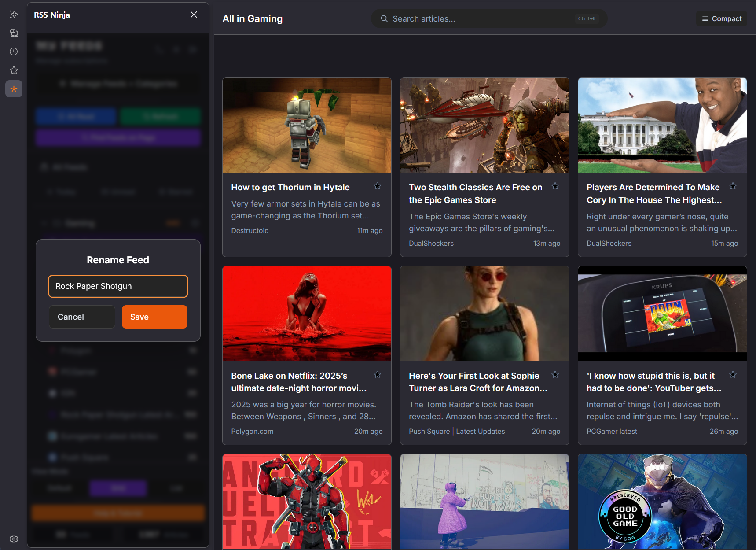Click the magnifier icon in the search bar
Screen dimensions: 756x550
coord(384,18)
